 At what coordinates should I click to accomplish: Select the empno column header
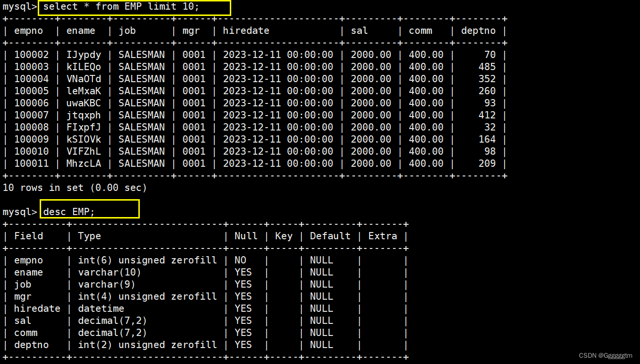[x=29, y=30]
